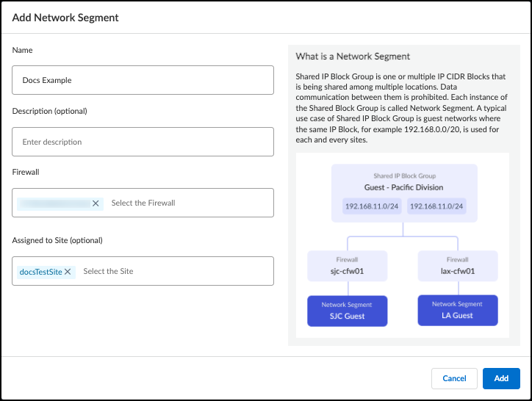Click the Add Network Segment dialog title
The height and width of the screenshot is (401, 532).
tap(65, 17)
